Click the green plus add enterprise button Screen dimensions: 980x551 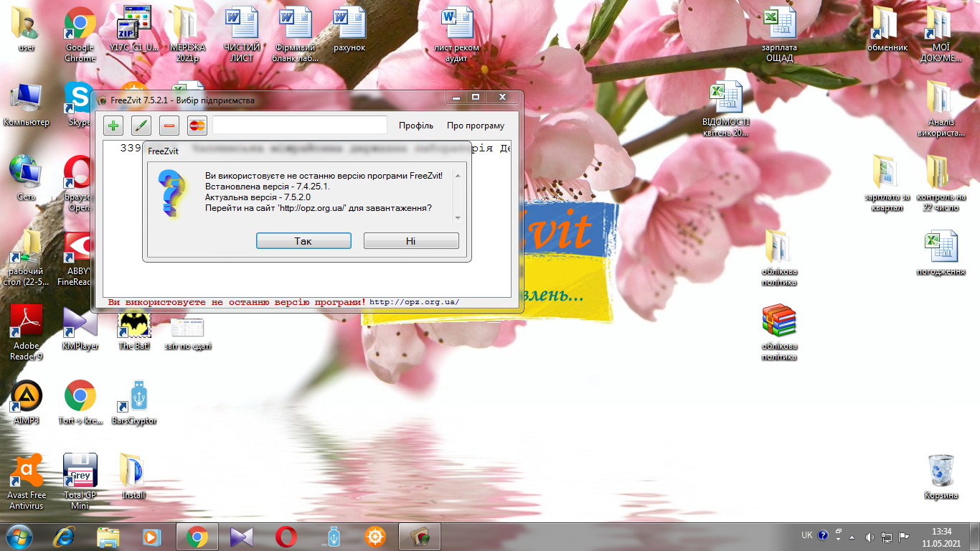(x=113, y=126)
